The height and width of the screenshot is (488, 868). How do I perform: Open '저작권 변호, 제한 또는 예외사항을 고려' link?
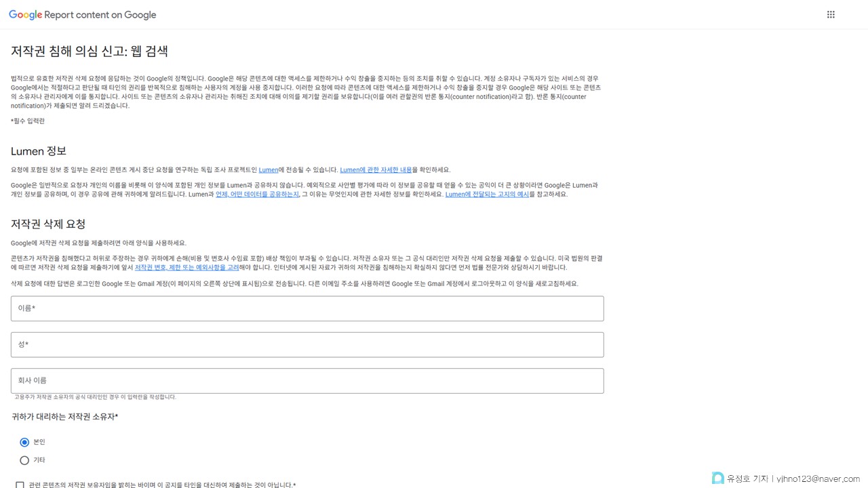point(186,268)
